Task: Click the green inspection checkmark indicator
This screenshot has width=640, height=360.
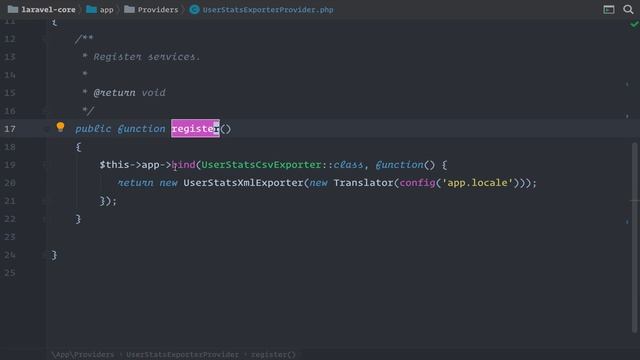Action: [634, 24]
